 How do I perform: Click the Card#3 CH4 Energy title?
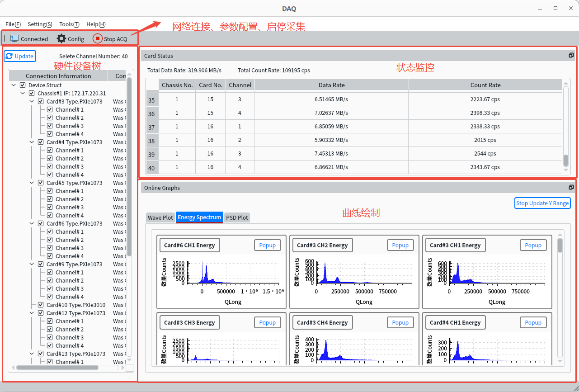tap(322, 322)
